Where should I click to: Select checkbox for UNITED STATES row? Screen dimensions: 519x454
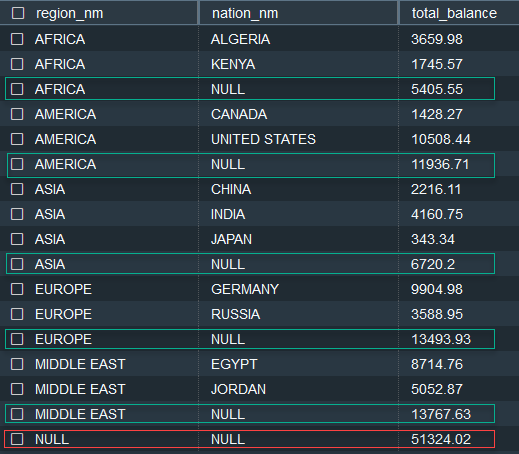[17, 139]
